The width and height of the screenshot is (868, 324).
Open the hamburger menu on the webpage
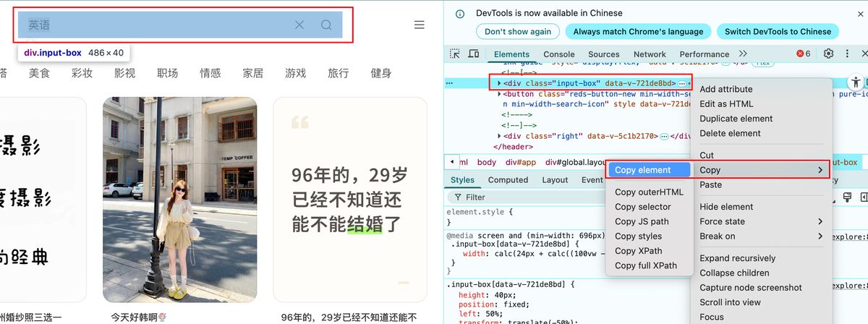point(419,25)
